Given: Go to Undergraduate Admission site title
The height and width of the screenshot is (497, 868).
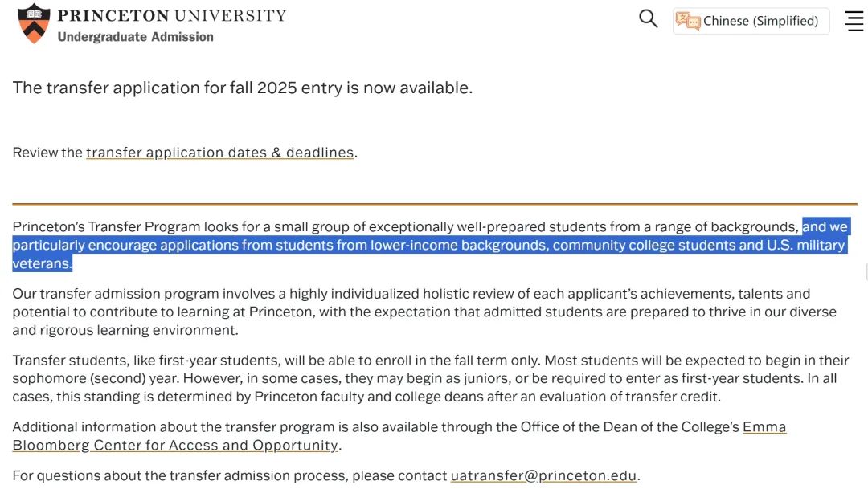Looking at the screenshot, I should click(x=136, y=36).
